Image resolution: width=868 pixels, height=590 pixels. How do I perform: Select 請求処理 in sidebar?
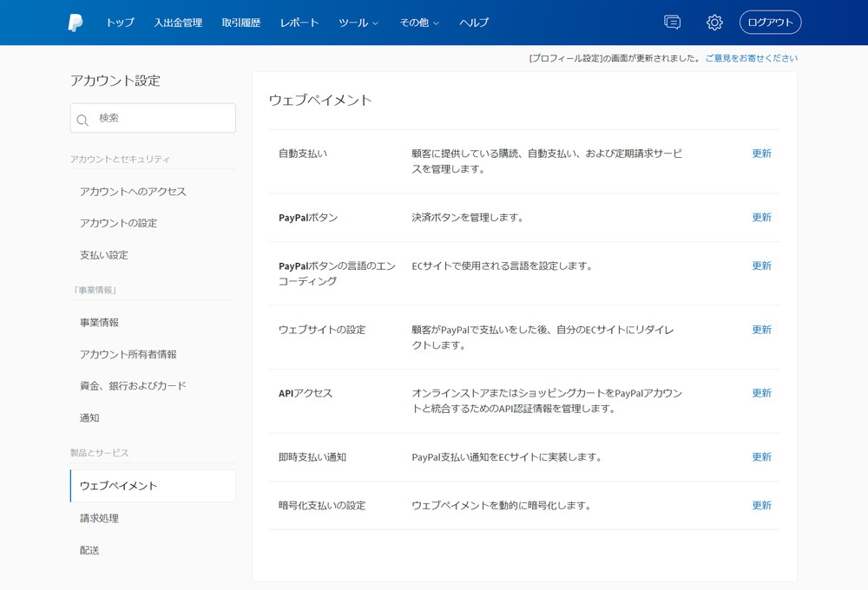(99, 519)
